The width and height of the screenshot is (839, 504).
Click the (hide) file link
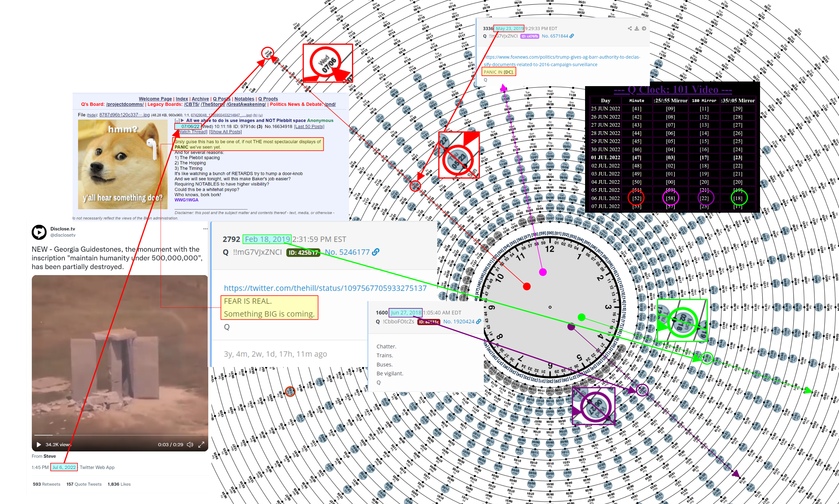point(92,115)
